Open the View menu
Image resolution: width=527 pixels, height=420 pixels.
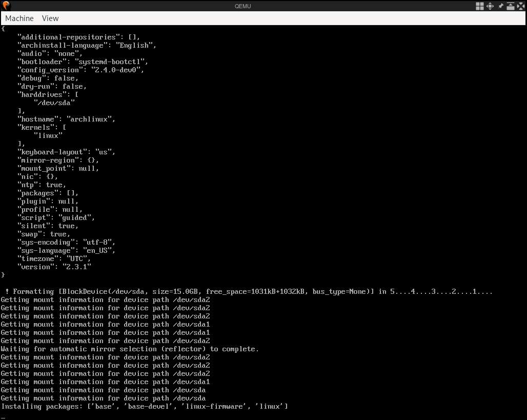(50, 18)
